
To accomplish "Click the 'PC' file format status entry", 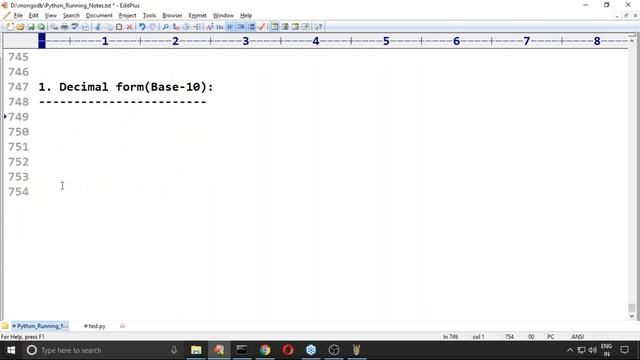I will [x=551, y=337].
